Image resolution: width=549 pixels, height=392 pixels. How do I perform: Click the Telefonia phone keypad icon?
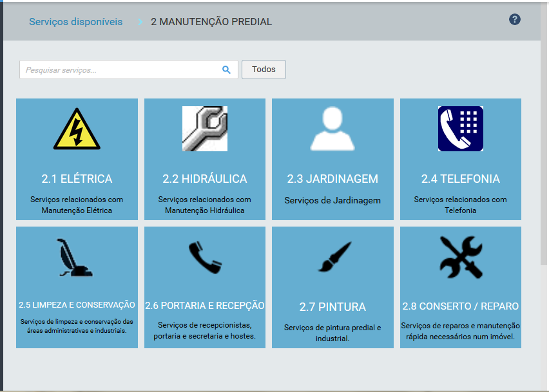point(460,128)
